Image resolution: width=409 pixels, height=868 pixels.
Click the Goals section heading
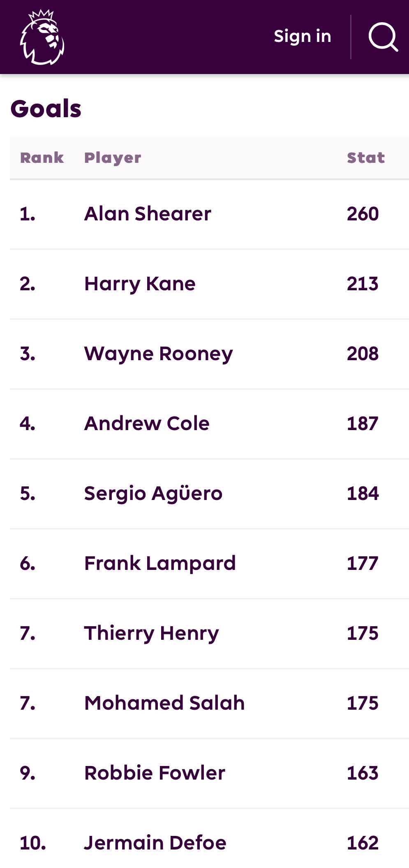point(46,109)
